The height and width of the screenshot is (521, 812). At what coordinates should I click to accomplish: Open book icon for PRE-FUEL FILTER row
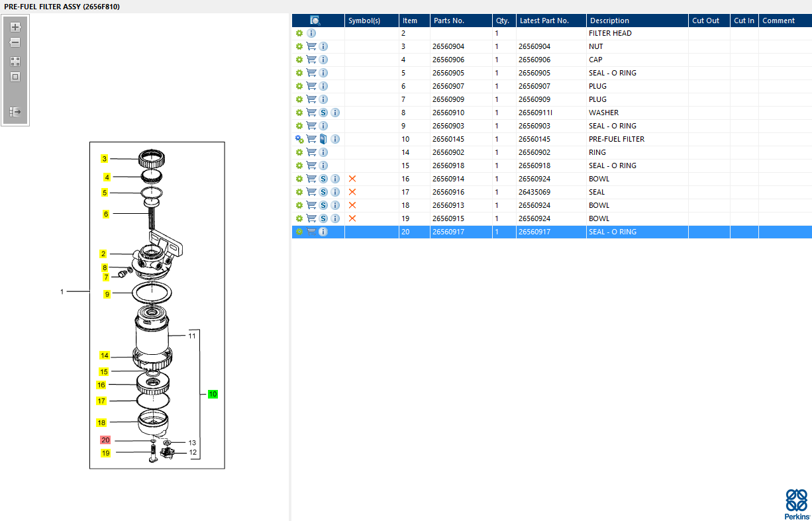pyautogui.click(x=323, y=139)
